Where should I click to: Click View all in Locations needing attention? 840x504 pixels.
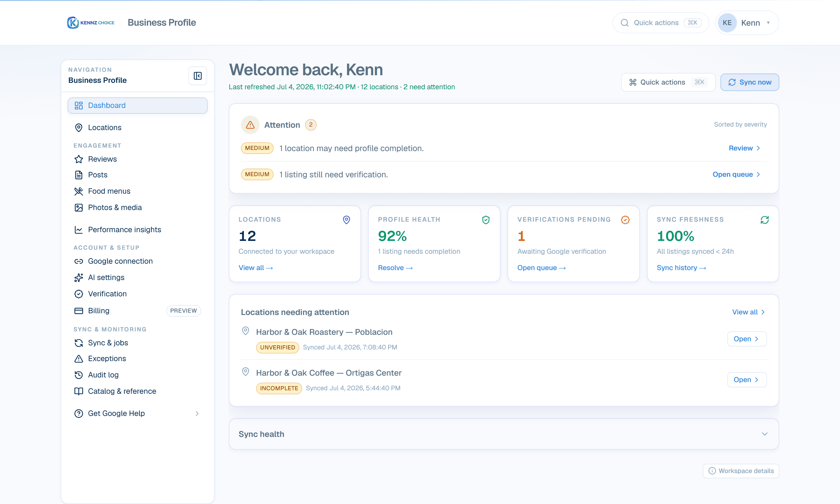coord(748,312)
